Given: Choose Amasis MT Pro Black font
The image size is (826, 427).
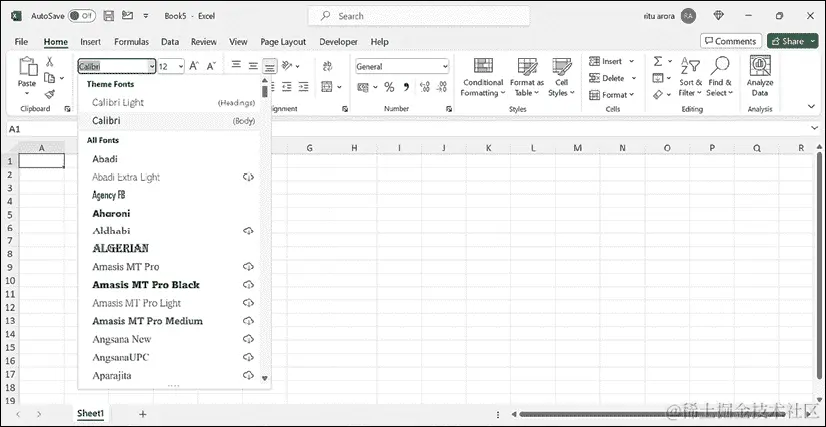Looking at the screenshot, I should (170, 285).
